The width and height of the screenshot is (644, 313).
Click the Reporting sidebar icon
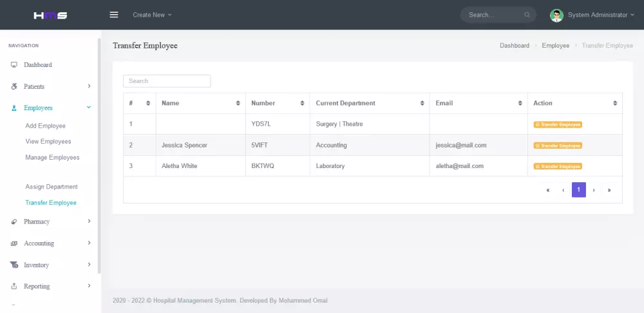(x=14, y=286)
